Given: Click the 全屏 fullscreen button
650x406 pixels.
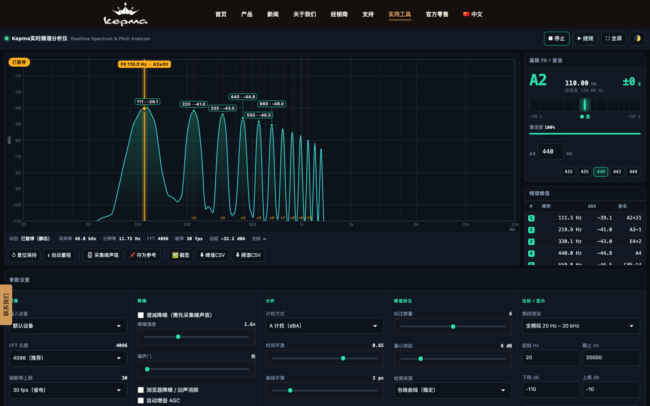Looking at the screenshot, I should point(614,39).
